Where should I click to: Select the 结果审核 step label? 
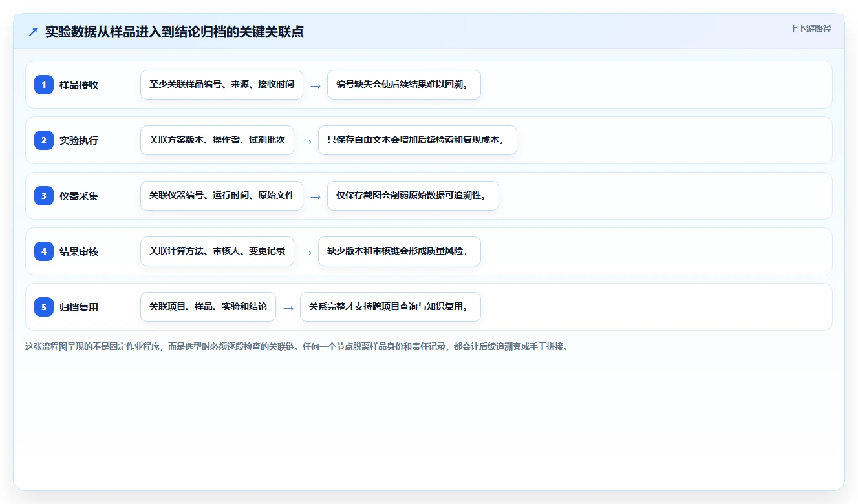[79, 252]
